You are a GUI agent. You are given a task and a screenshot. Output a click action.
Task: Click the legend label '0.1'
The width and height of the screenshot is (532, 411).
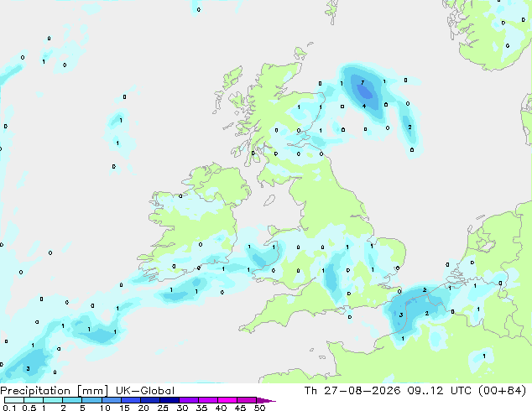click(9, 408)
